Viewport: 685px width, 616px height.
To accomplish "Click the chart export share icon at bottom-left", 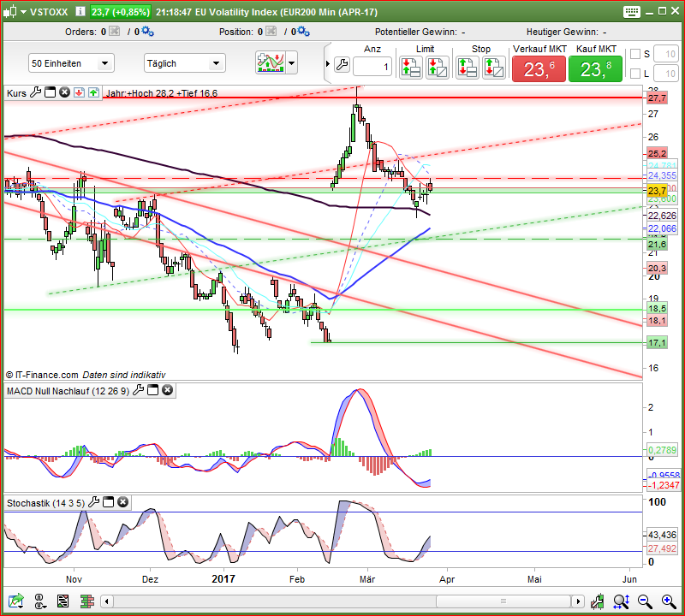I will [15, 601].
